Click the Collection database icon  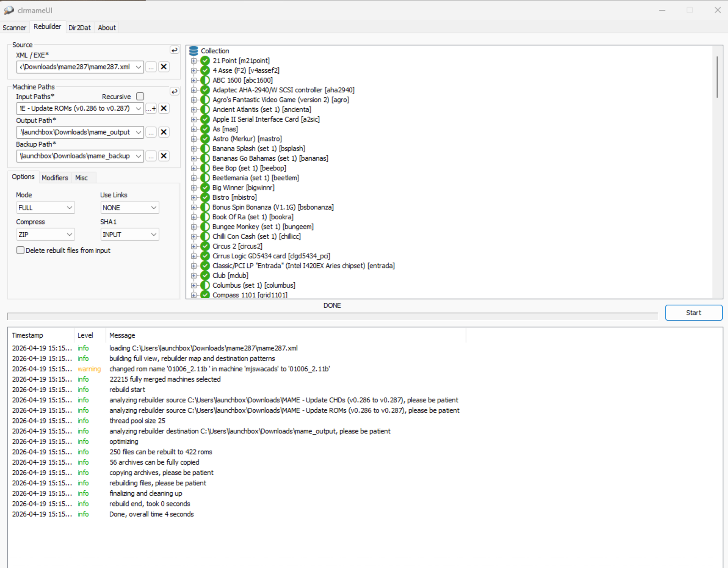click(194, 51)
